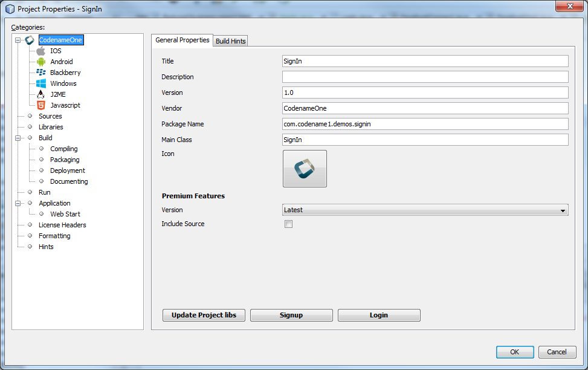The image size is (588, 370).
Task: Click the CodenameOne logo icon in tree
Action: pyautogui.click(x=30, y=40)
